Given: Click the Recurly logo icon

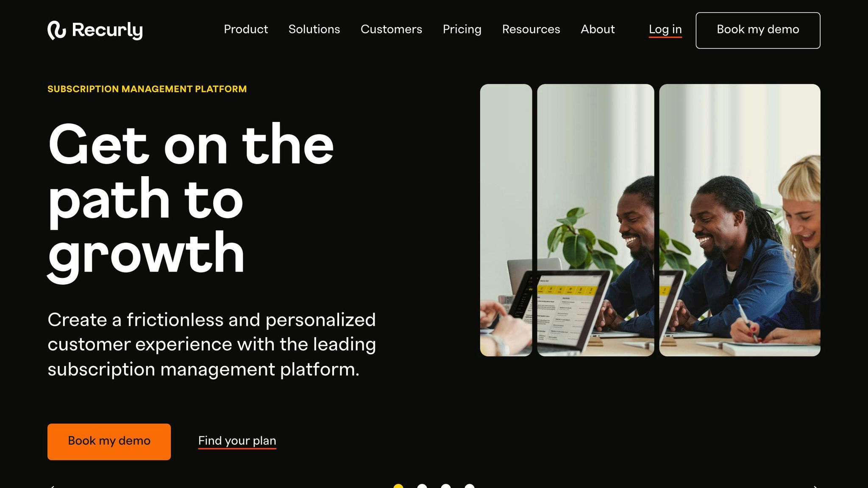Looking at the screenshot, I should [x=57, y=30].
